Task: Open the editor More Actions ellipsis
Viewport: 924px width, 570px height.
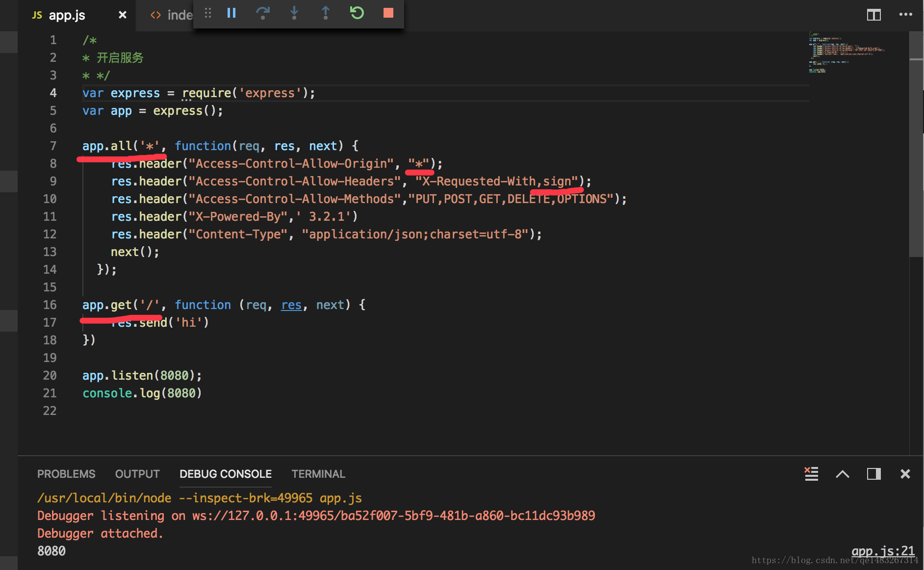Action: (x=905, y=15)
